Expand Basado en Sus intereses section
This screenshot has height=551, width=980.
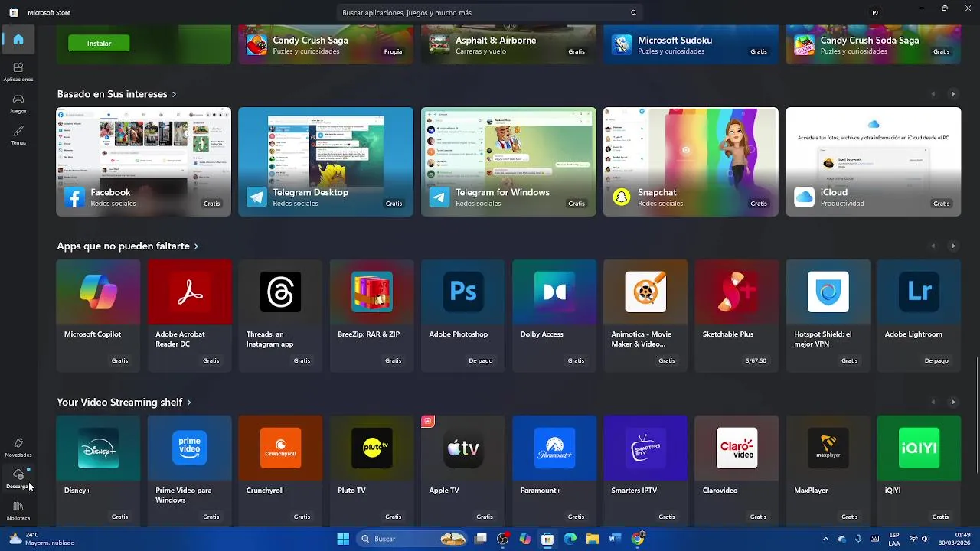(116, 94)
